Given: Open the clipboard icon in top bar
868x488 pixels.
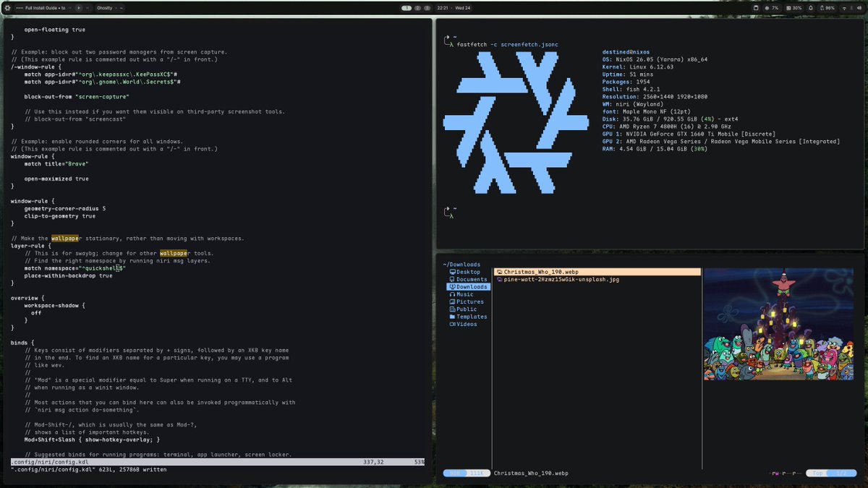Looking at the screenshot, I should point(756,8).
